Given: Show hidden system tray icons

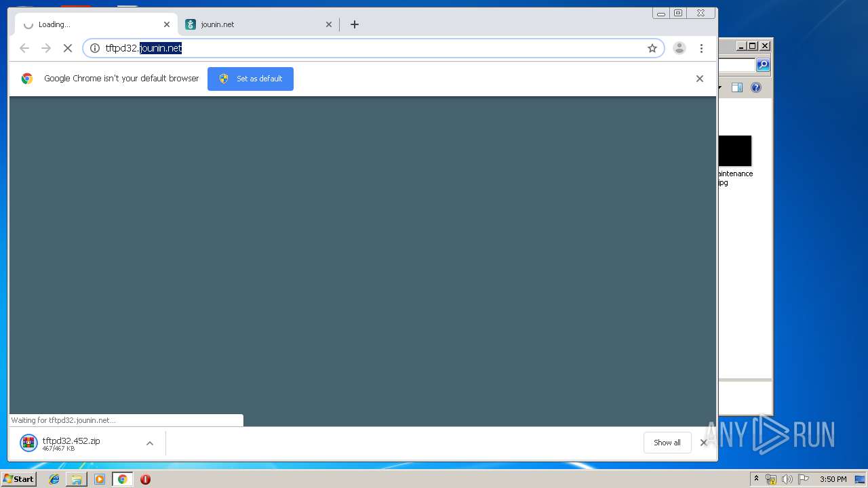Looking at the screenshot, I should click(756, 479).
